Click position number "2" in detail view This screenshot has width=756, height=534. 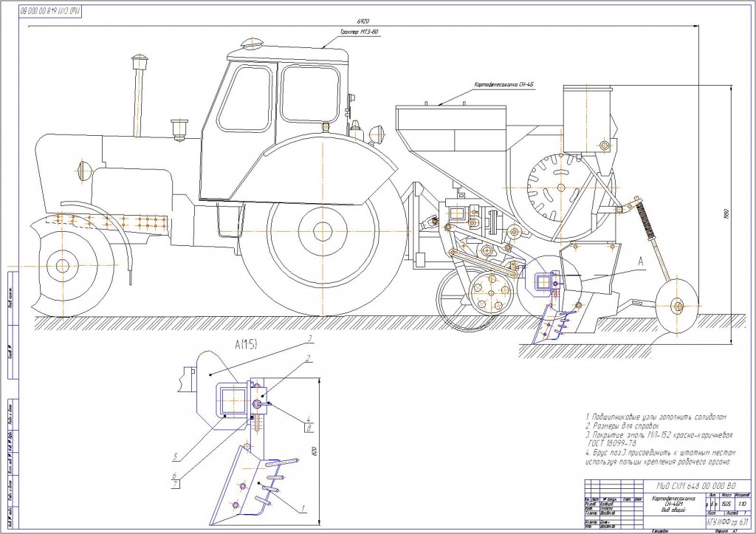(307, 358)
